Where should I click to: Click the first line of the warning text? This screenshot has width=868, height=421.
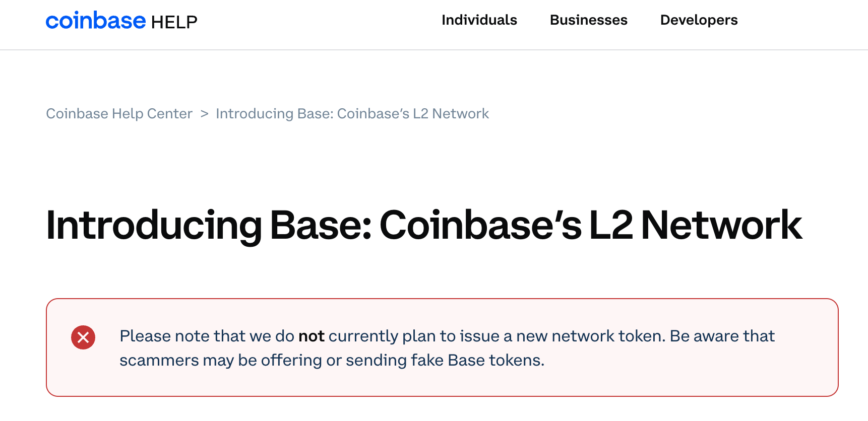[x=447, y=336]
